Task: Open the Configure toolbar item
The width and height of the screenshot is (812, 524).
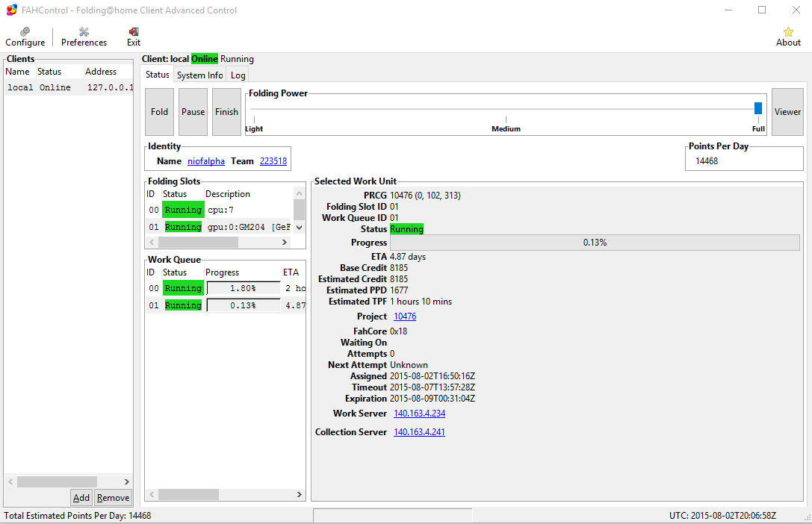Action: coord(25,37)
